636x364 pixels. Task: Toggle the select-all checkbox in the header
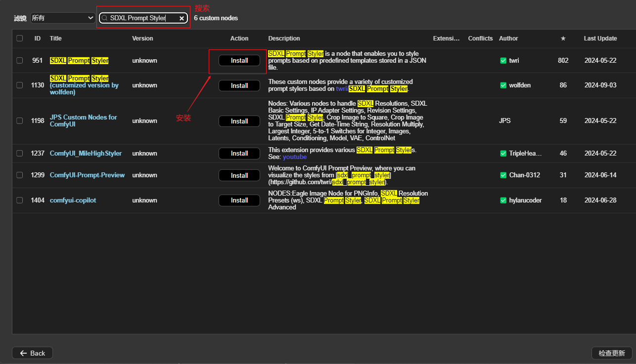[x=20, y=38]
